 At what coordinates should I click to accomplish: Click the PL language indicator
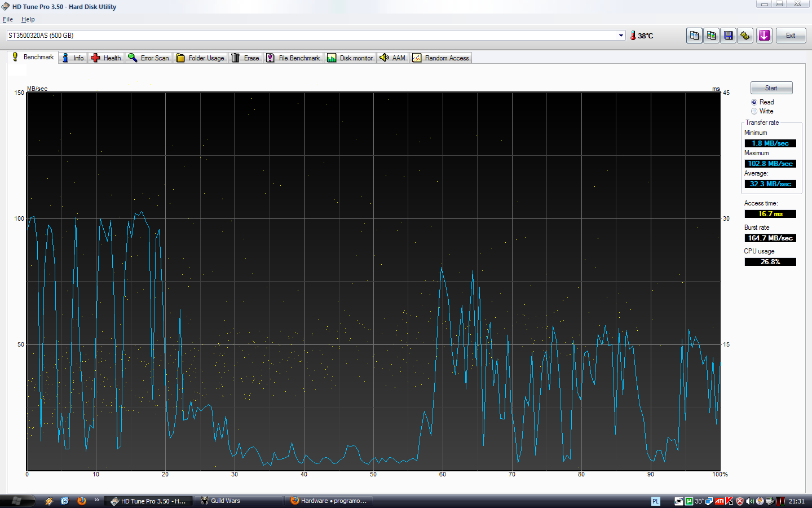655,501
